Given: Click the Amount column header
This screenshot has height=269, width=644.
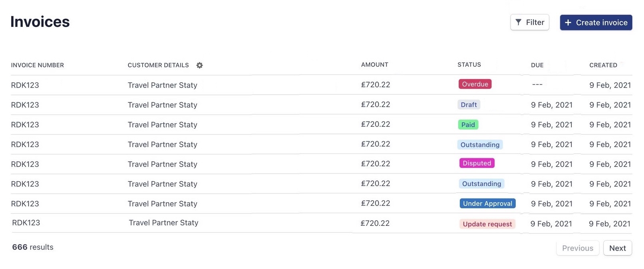Looking at the screenshot, I should (x=374, y=65).
